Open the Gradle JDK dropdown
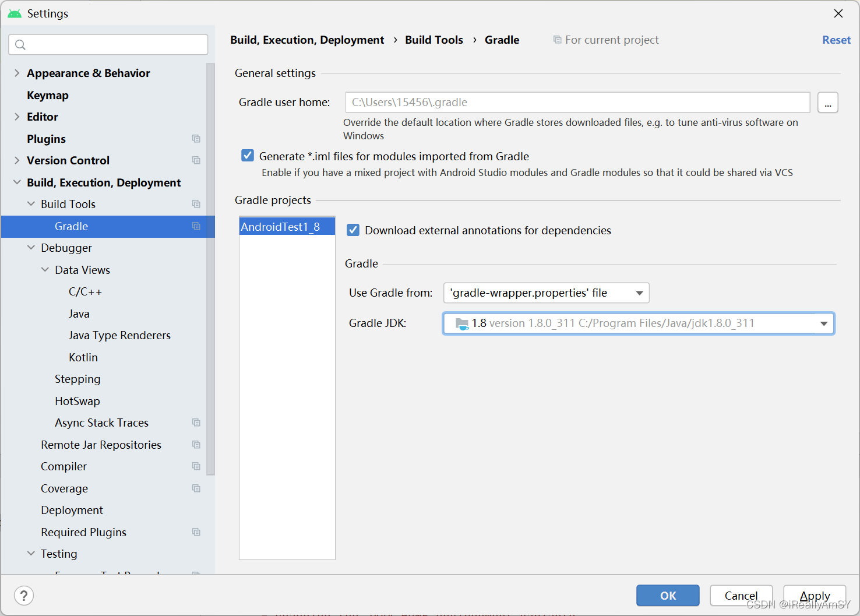 click(x=639, y=323)
